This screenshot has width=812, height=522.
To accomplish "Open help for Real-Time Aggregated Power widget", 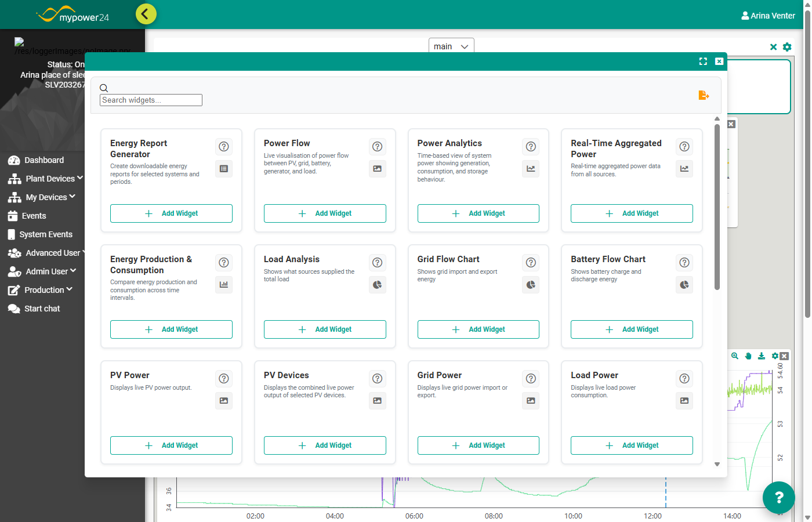I will (x=684, y=147).
